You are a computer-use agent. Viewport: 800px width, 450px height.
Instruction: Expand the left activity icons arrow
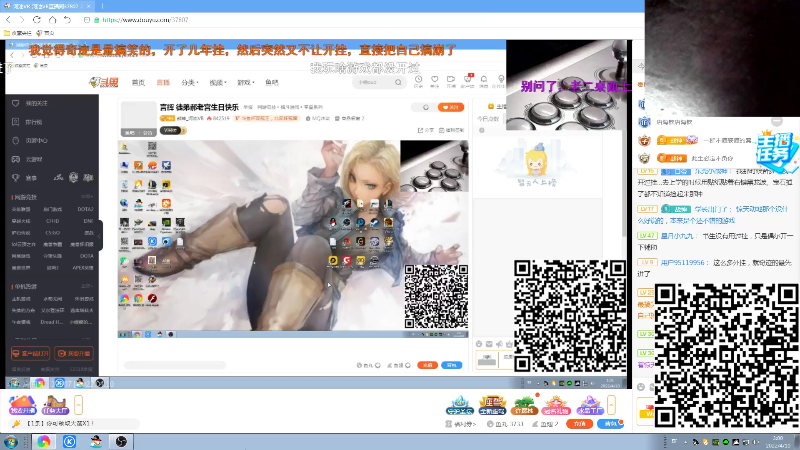coord(78,406)
